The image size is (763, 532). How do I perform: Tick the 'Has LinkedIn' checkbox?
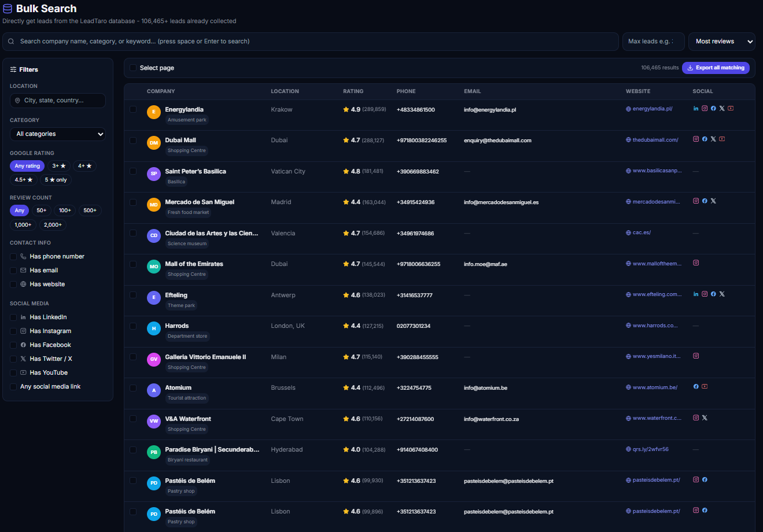(13, 317)
